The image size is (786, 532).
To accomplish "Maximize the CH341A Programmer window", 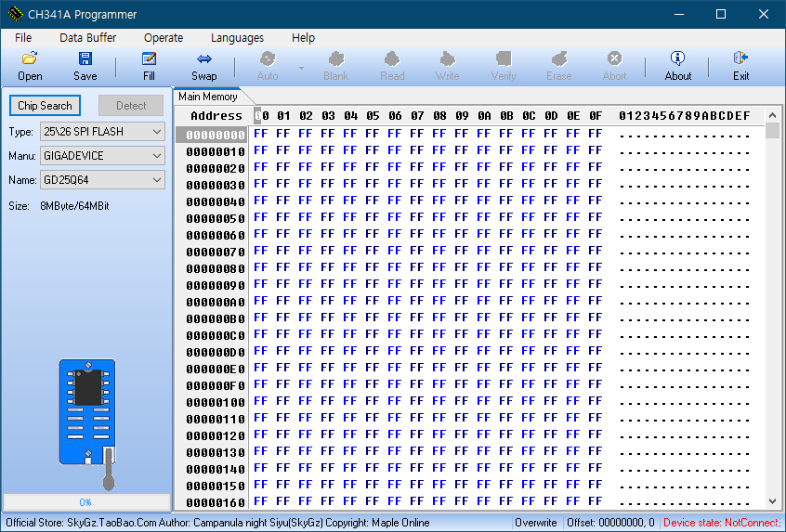I will pyautogui.click(x=721, y=14).
